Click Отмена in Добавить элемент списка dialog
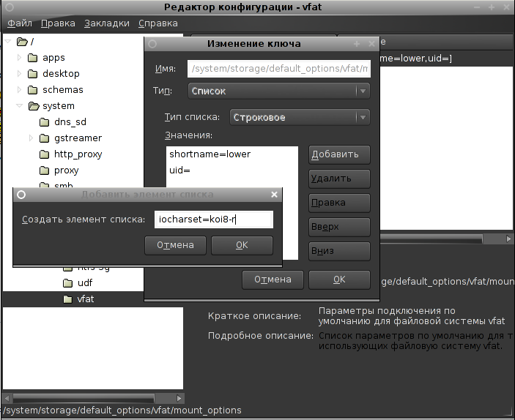 (x=175, y=245)
